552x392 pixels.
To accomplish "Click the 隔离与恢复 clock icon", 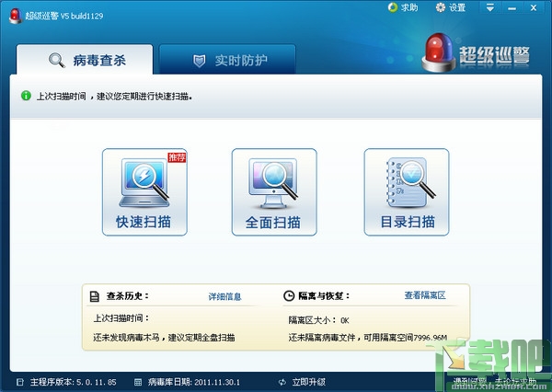I will [x=289, y=296].
